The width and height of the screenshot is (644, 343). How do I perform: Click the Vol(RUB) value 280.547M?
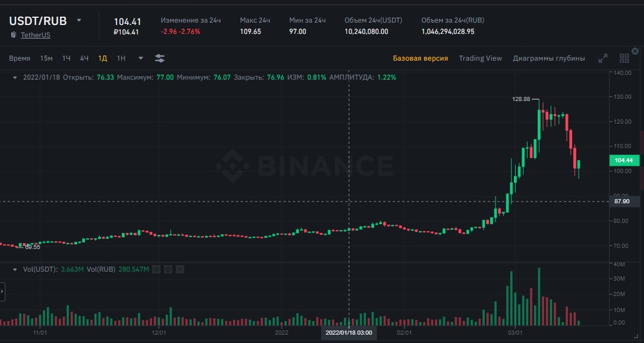134,269
